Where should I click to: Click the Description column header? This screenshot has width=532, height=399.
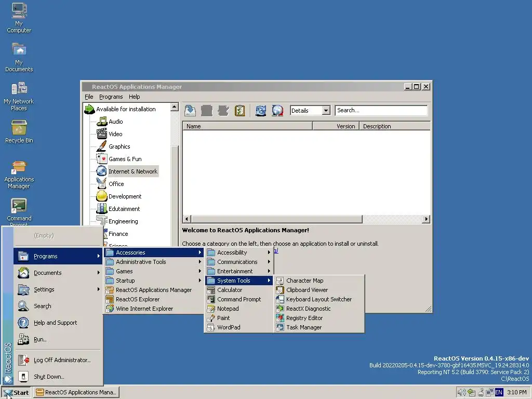point(395,126)
